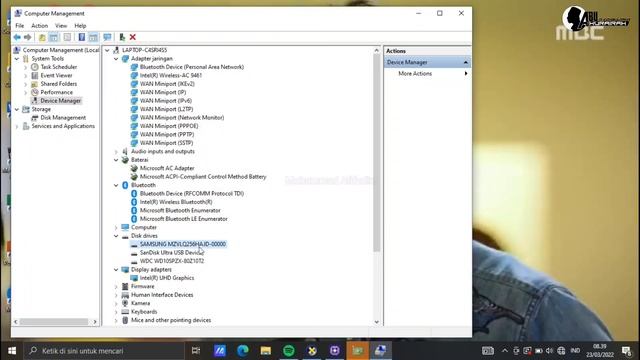640x360 pixels.
Task: Click the IND language indicator
Action: [x=575, y=351]
